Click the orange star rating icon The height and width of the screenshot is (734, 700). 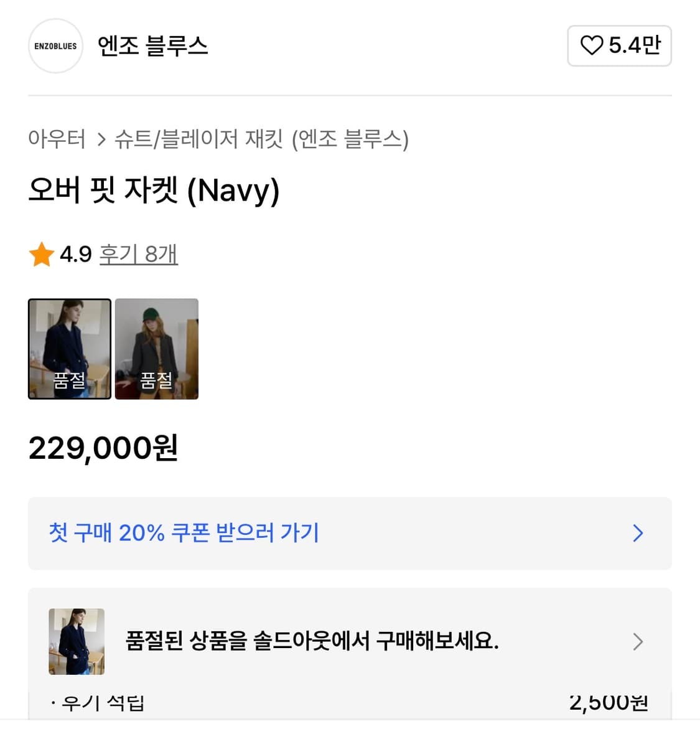click(41, 254)
